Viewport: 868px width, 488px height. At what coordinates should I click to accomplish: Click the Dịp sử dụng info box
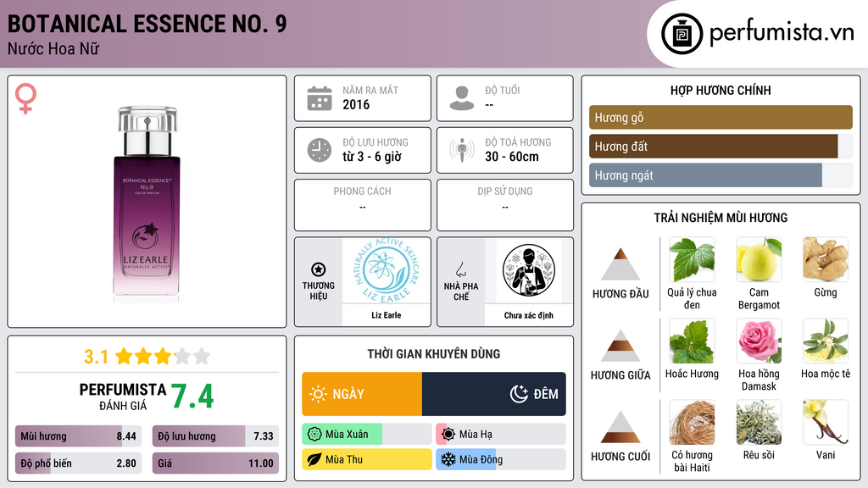505,205
